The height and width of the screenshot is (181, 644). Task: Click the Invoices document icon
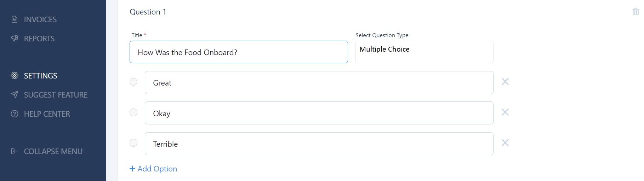pos(15,19)
